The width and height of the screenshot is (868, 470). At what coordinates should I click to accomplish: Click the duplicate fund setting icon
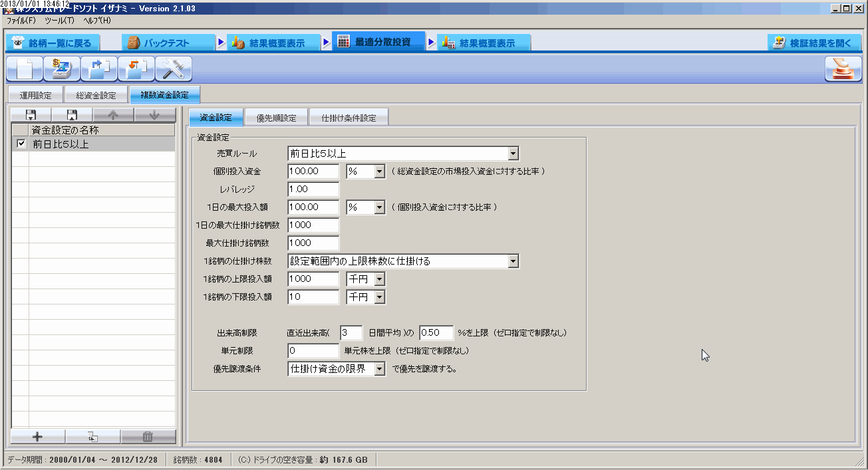tap(93, 437)
